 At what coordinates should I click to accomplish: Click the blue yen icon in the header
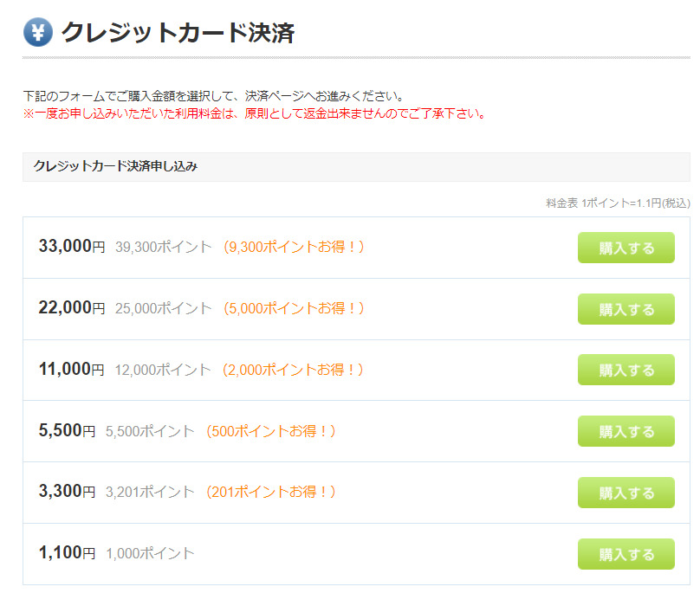(x=38, y=32)
